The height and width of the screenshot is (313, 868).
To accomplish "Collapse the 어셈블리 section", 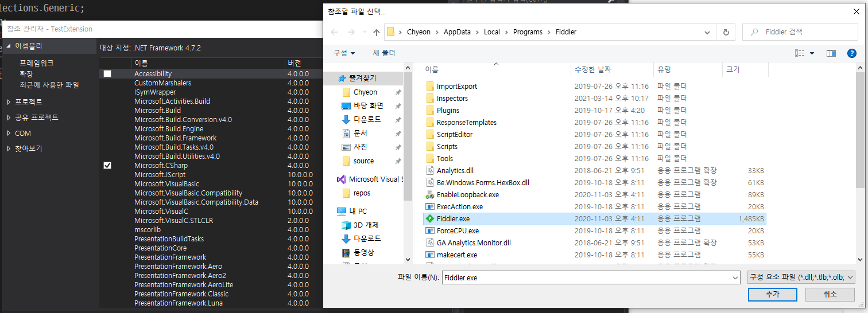I will (9, 46).
